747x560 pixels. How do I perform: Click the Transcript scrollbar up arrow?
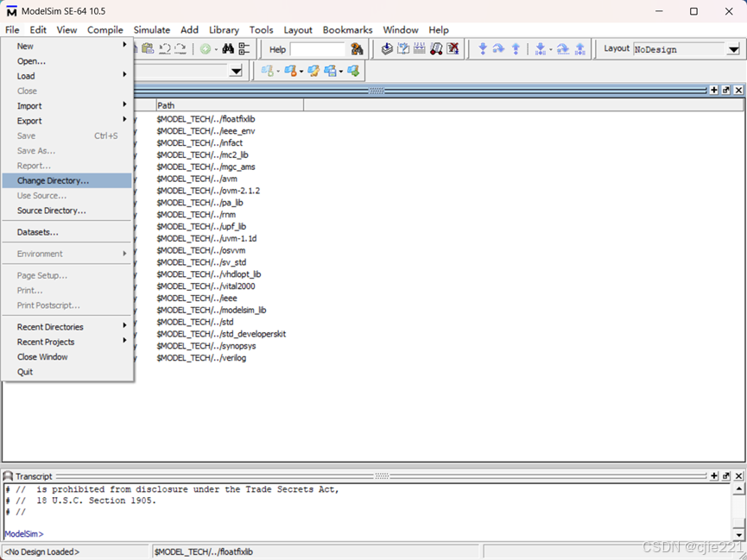(738, 489)
